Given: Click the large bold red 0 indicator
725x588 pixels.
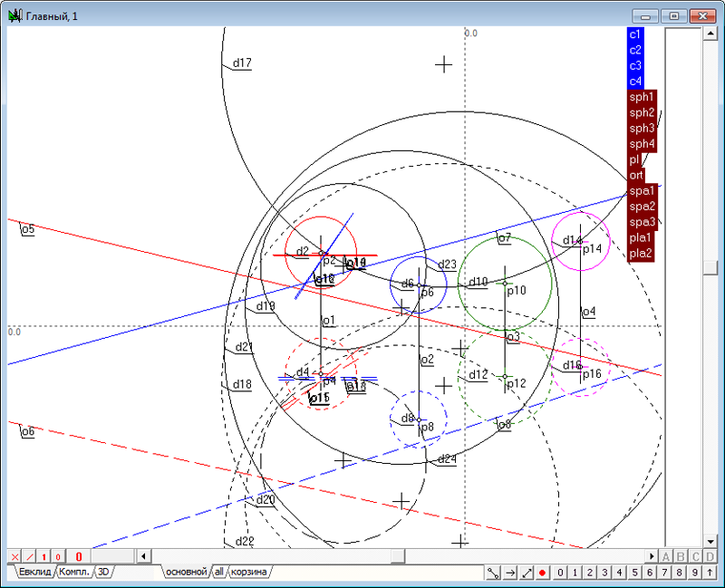Looking at the screenshot, I should click(79, 556).
